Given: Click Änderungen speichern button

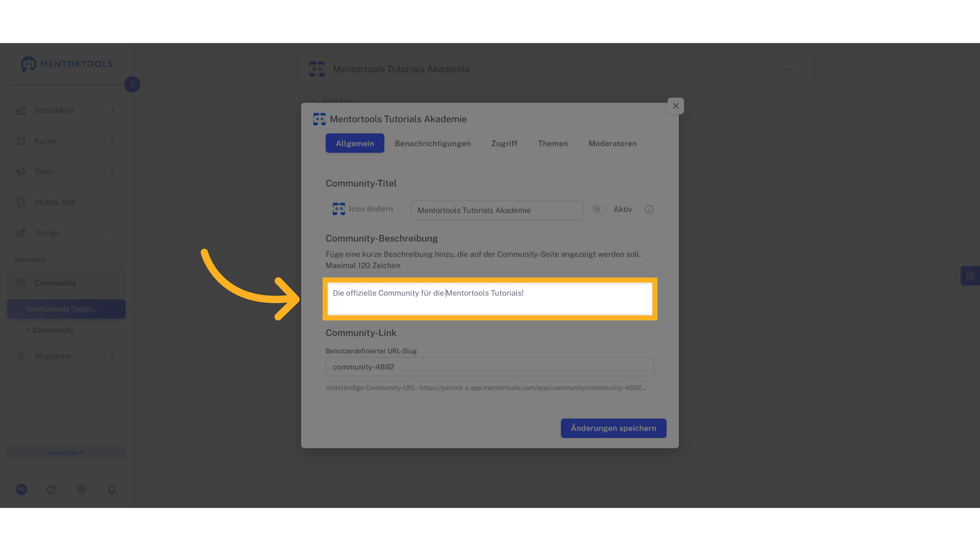Looking at the screenshot, I should (614, 429).
